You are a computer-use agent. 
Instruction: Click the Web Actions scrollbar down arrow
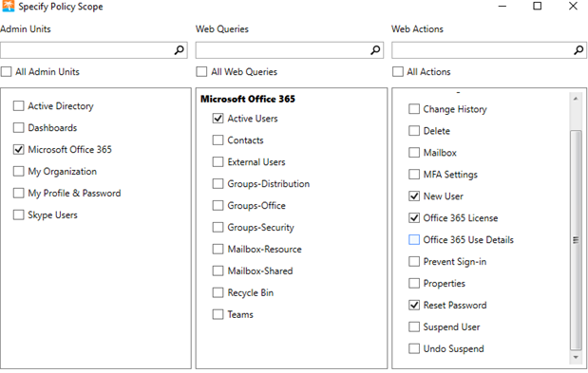click(576, 358)
